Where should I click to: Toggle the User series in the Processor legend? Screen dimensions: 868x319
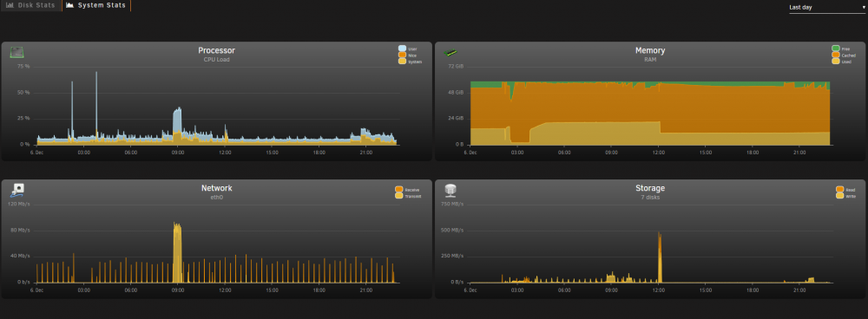tap(408, 49)
